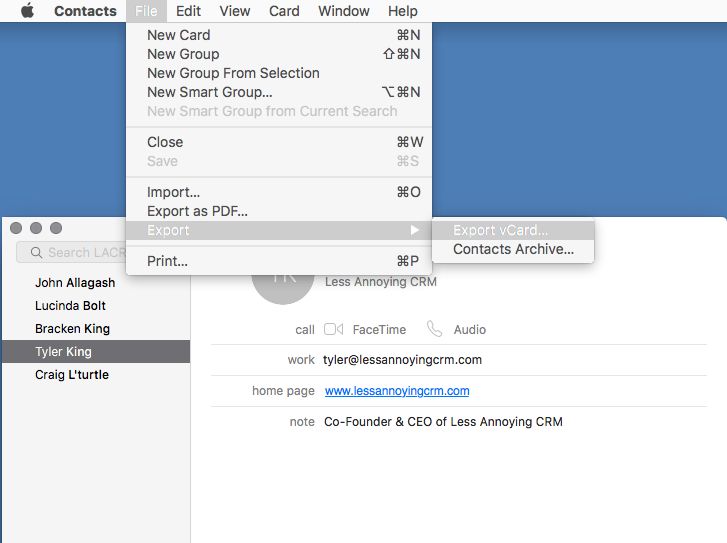Select Export vCard… in the submenu
727x543 pixels.
tap(513, 230)
